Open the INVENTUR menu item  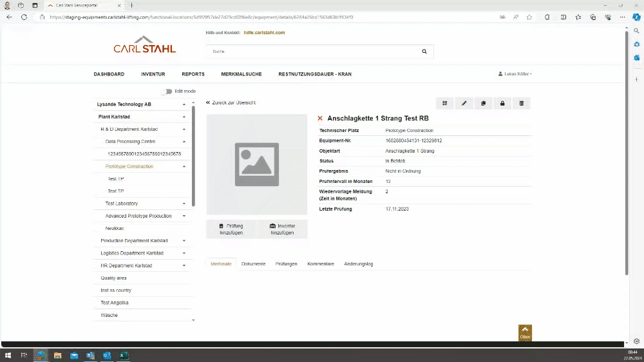(x=153, y=74)
